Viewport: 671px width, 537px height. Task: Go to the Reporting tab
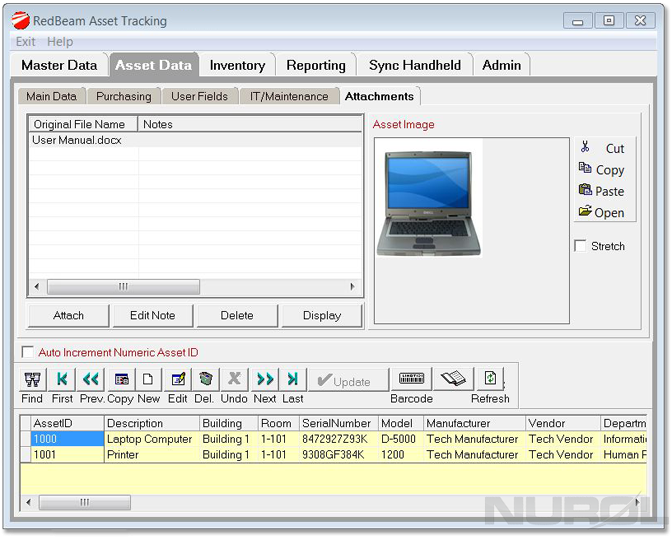tap(316, 65)
